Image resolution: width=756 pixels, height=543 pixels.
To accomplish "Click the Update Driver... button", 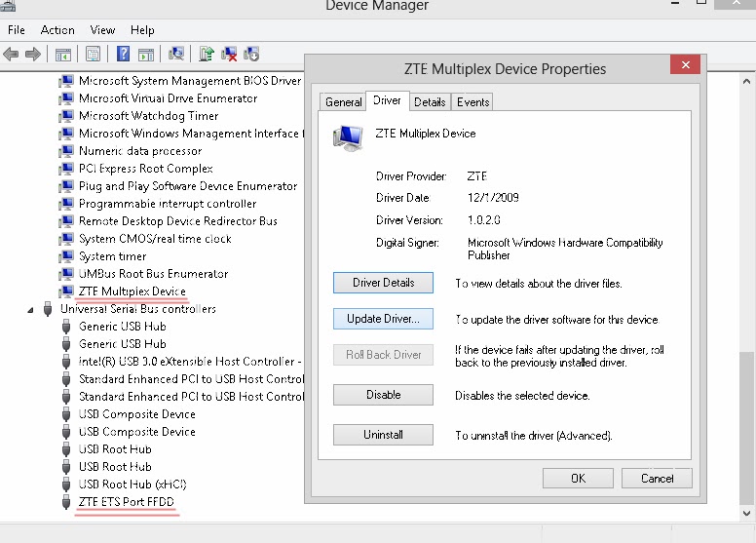I will (x=383, y=319).
